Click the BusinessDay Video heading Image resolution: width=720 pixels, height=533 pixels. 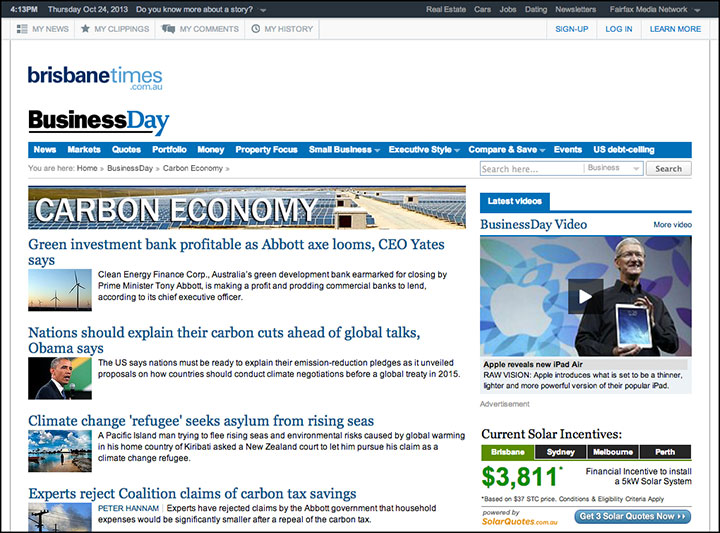point(534,224)
